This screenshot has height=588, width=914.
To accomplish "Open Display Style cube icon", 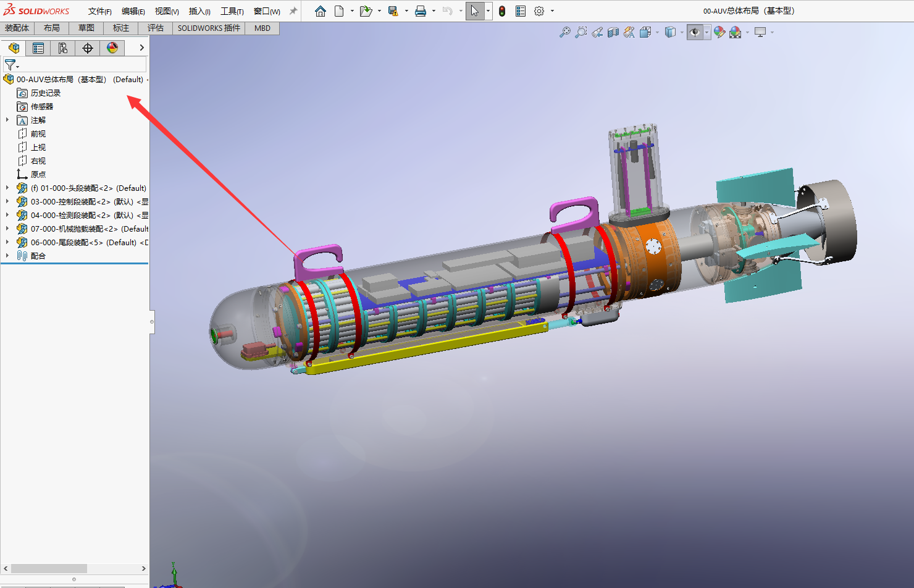I will 670,32.
